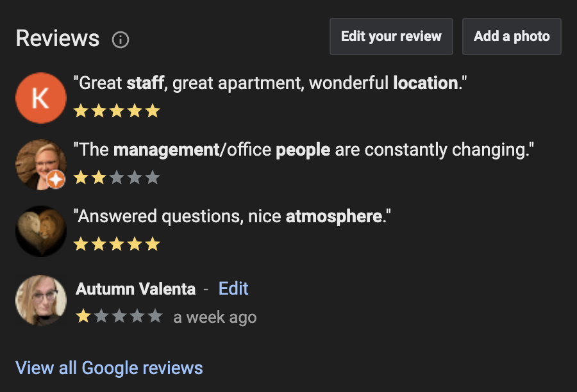The width and height of the screenshot is (577, 392).
Task: Open the orange "K" reviewer avatar
Action: click(40, 97)
